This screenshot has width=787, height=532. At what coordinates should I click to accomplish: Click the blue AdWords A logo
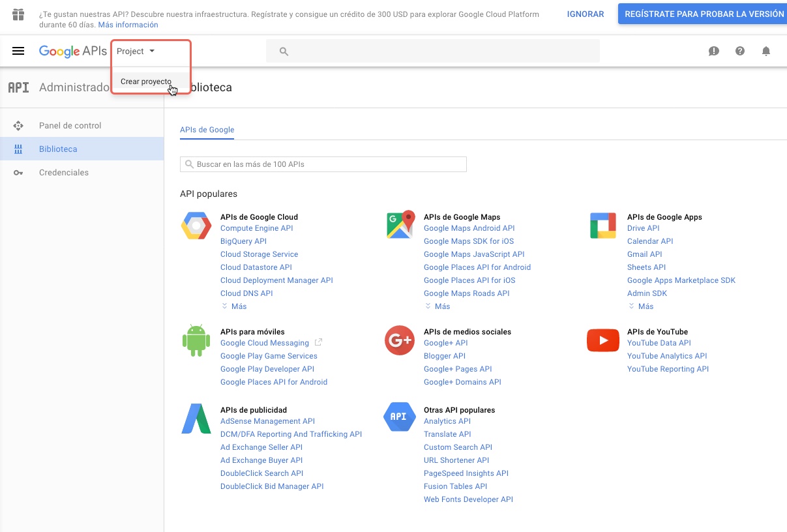(x=196, y=419)
